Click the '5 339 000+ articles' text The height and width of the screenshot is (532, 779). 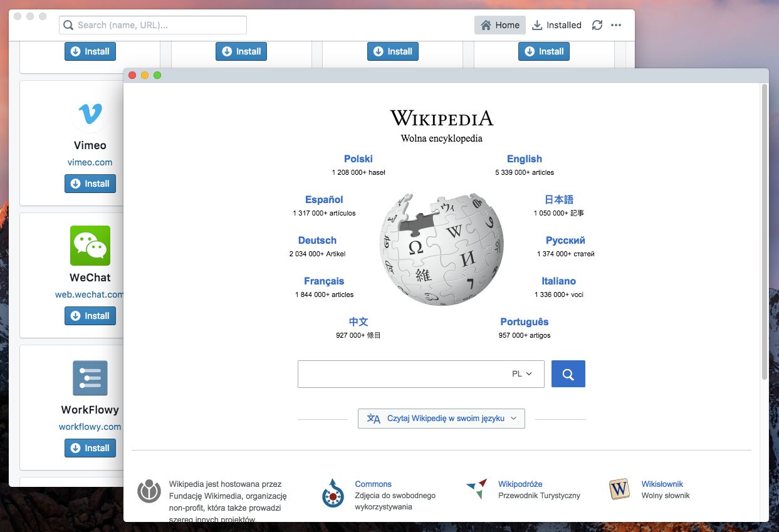tap(525, 172)
